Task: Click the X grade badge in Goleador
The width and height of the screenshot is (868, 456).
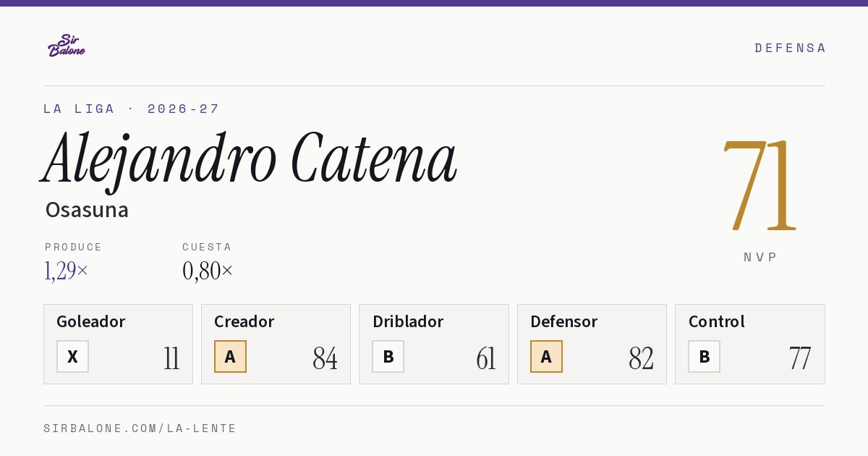Action: point(72,356)
